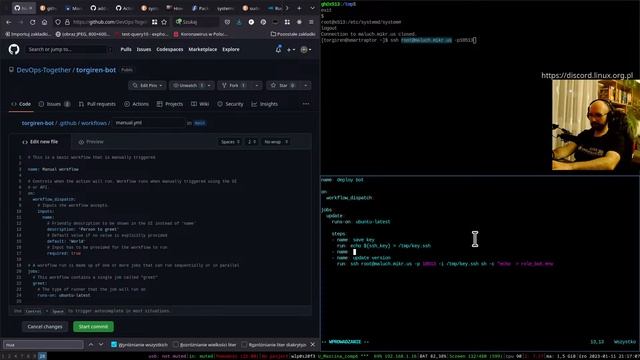The height and width of the screenshot is (360, 640).
Task: Click the white circular extension icon in toolbar
Action: (251, 22)
